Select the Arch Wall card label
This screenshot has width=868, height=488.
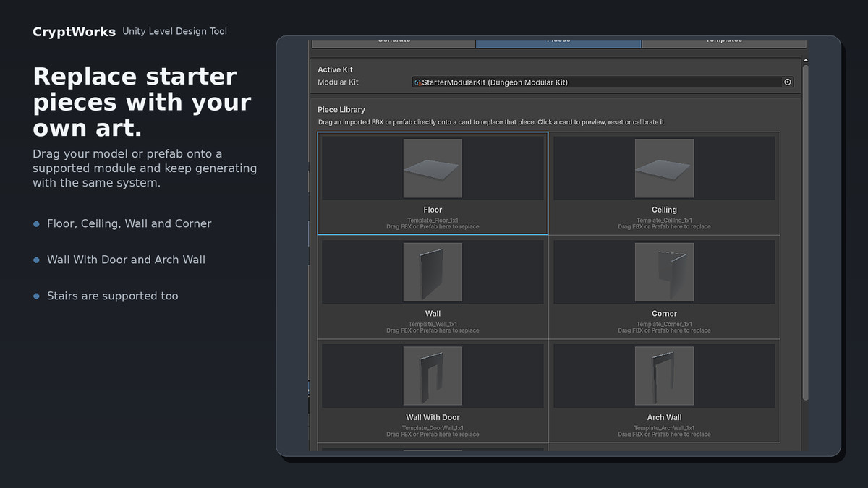664,417
